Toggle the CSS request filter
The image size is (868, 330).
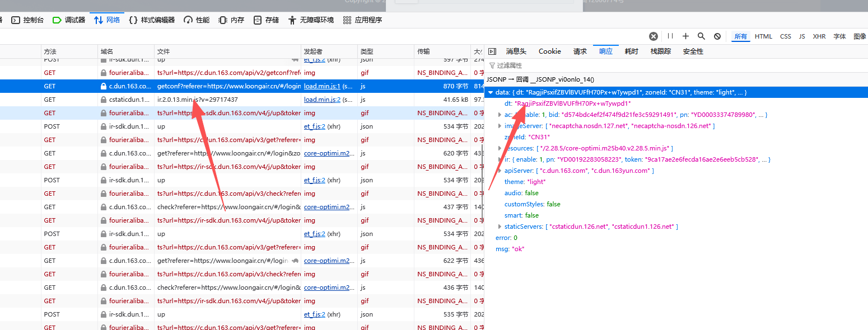(x=786, y=36)
